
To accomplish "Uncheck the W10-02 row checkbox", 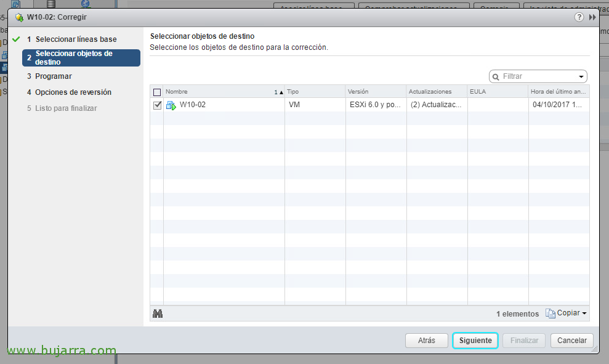I will click(x=157, y=105).
